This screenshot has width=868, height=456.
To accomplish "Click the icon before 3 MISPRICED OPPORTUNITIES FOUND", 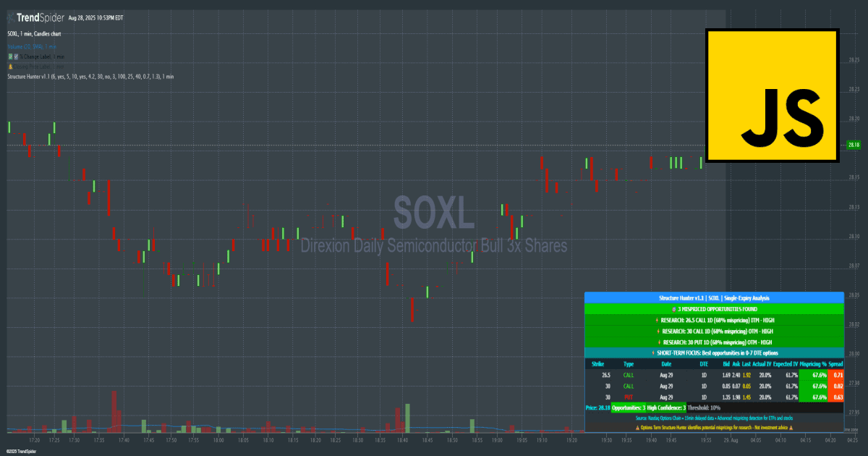I will click(x=674, y=308).
